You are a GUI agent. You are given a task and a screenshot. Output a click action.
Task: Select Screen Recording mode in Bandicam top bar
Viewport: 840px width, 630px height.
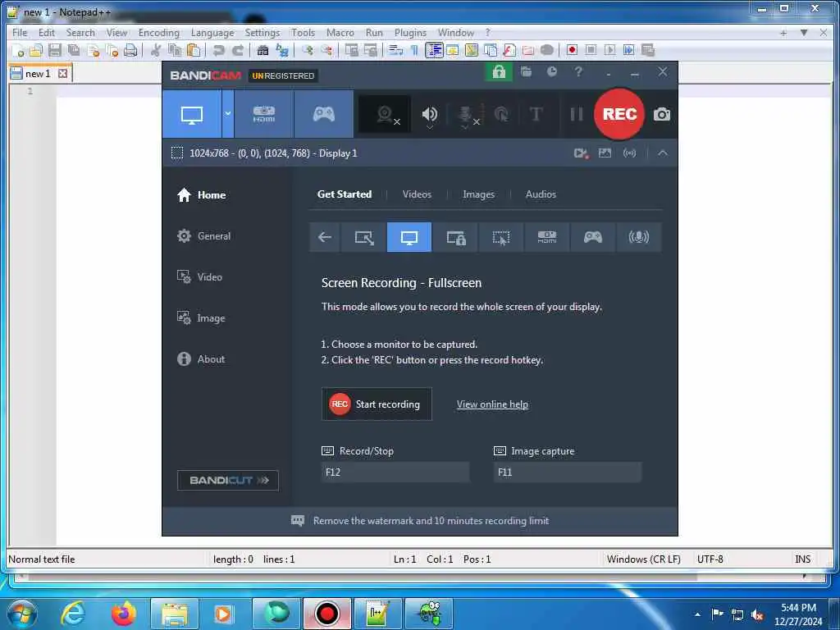coord(192,114)
